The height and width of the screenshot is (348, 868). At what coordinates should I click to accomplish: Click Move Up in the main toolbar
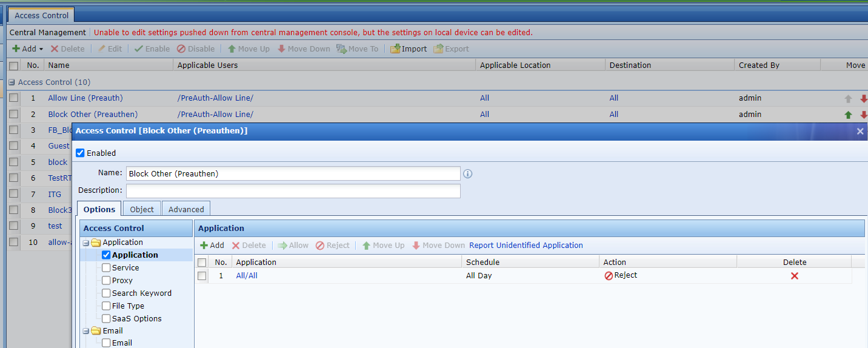[x=249, y=49]
